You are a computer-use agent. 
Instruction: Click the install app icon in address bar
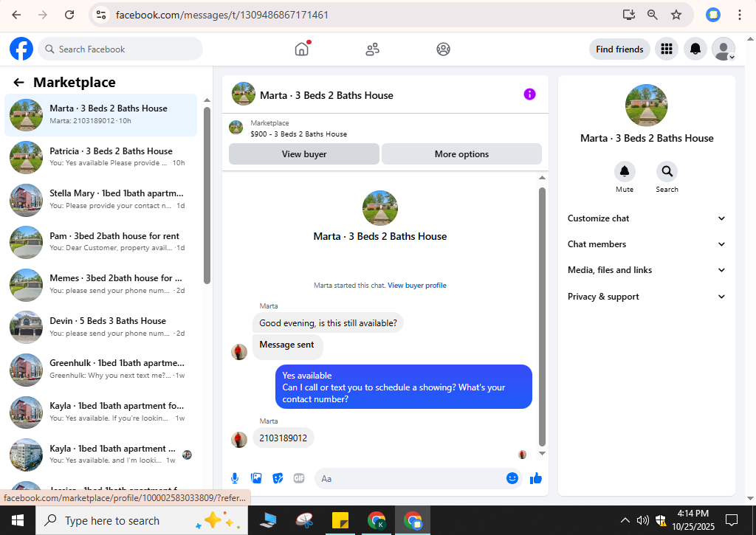(x=629, y=15)
